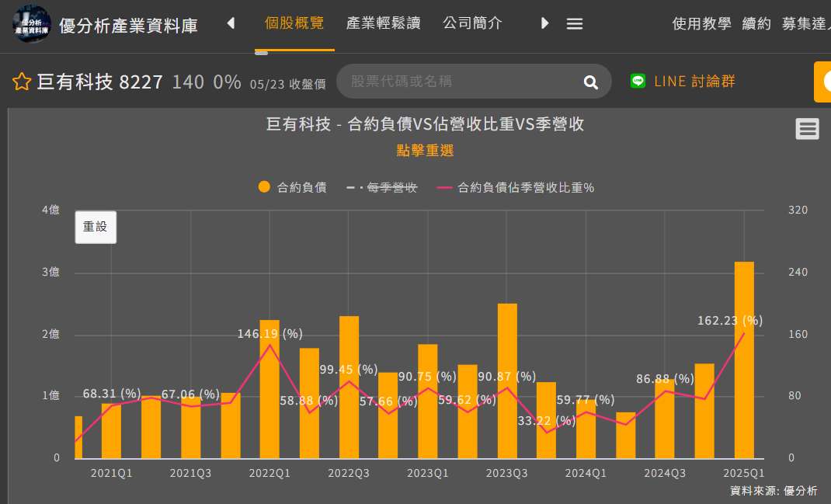Image resolution: width=831 pixels, height=504 pixels.
Task: Click the 巨有科技 8227 stock name
Action: coord(99,82)
